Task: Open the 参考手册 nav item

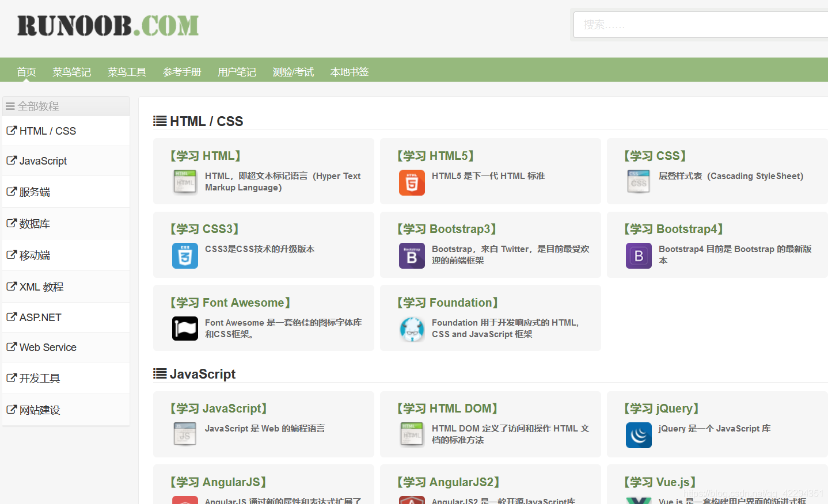Action: [182, 72]
